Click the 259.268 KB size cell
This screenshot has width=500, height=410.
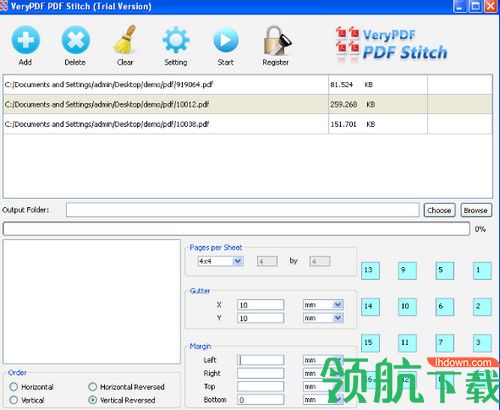tap(378, 104)
